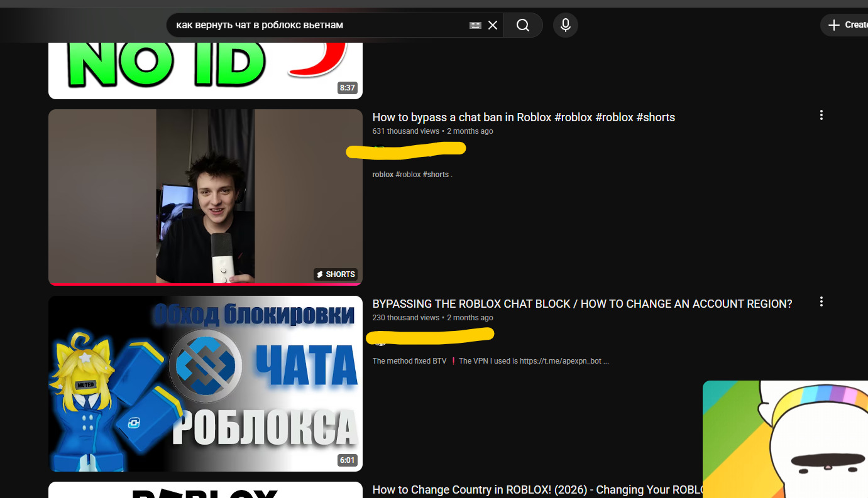Click the "roblox #roblox #shorts ." description
868x498 pixels.
click(412, 175)
